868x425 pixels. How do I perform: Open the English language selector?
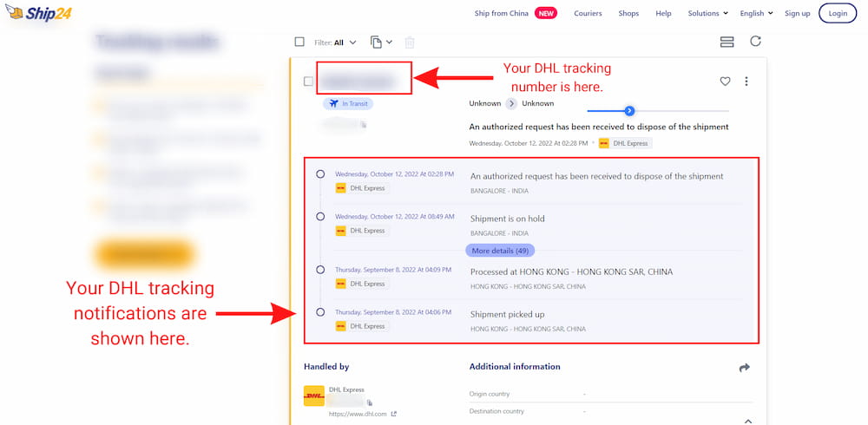[x=756, y=13]
